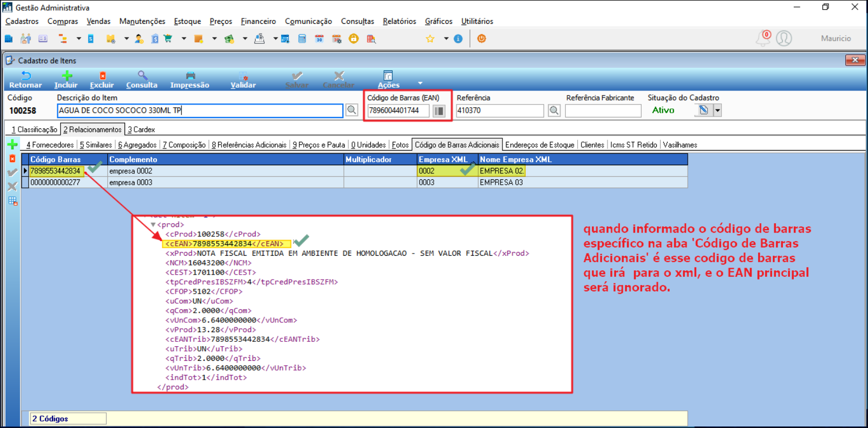Expand the dropdown arrow next to Ações
The image size is (868, 428).
[420, 83]
